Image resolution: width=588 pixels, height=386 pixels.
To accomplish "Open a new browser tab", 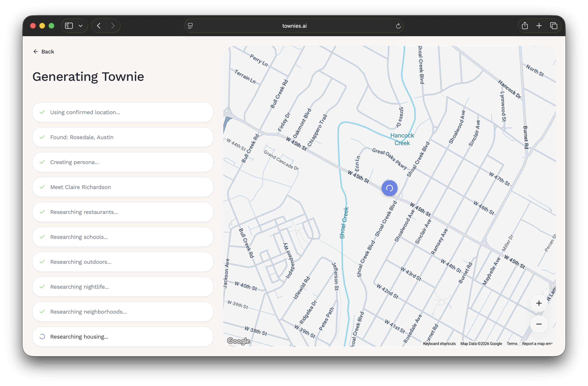I will coord(539,26).
